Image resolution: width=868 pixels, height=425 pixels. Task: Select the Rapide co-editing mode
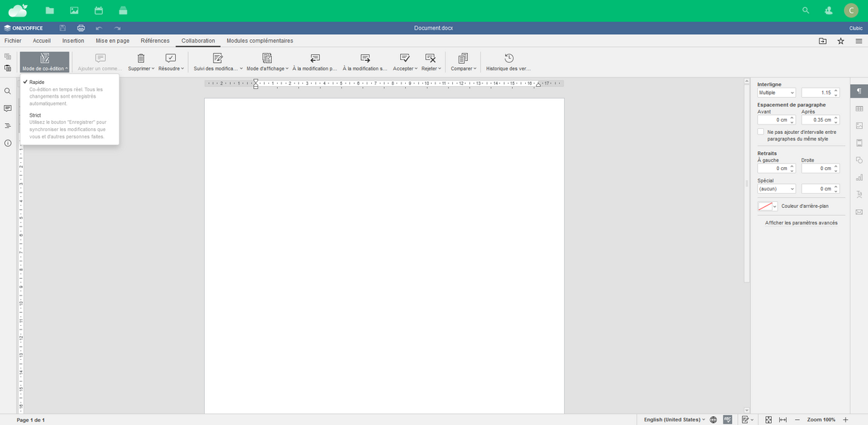pyautogui.click(x=70, y=93)
